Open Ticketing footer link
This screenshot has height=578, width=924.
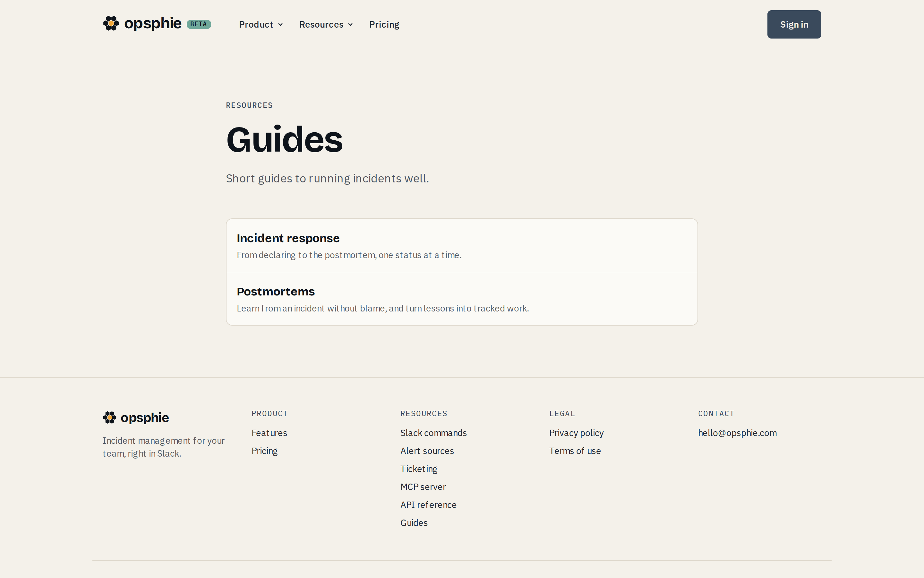419,469
